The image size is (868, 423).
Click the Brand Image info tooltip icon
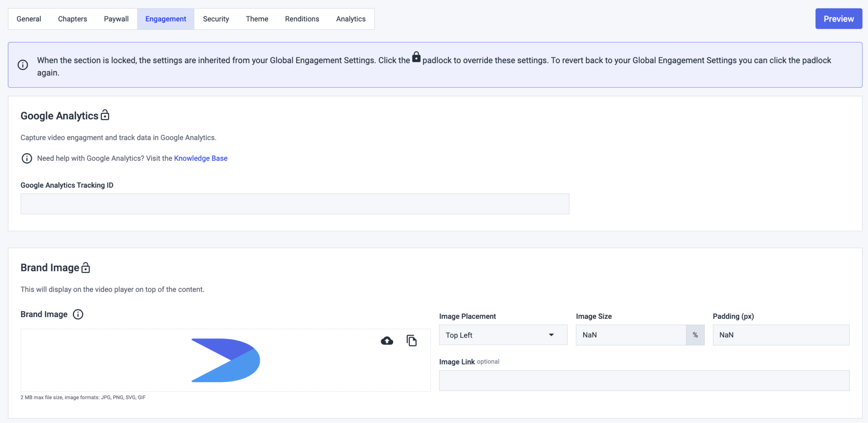(x=78, y=314)
